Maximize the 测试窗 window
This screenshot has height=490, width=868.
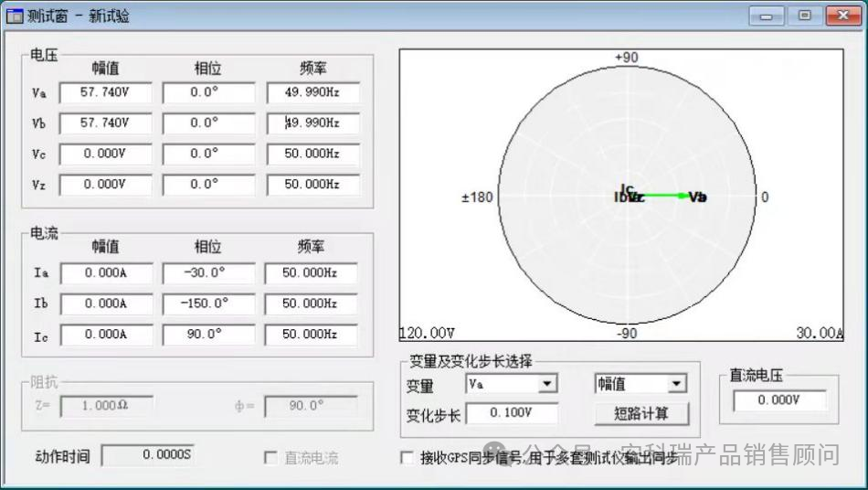(x=804, y=16)
